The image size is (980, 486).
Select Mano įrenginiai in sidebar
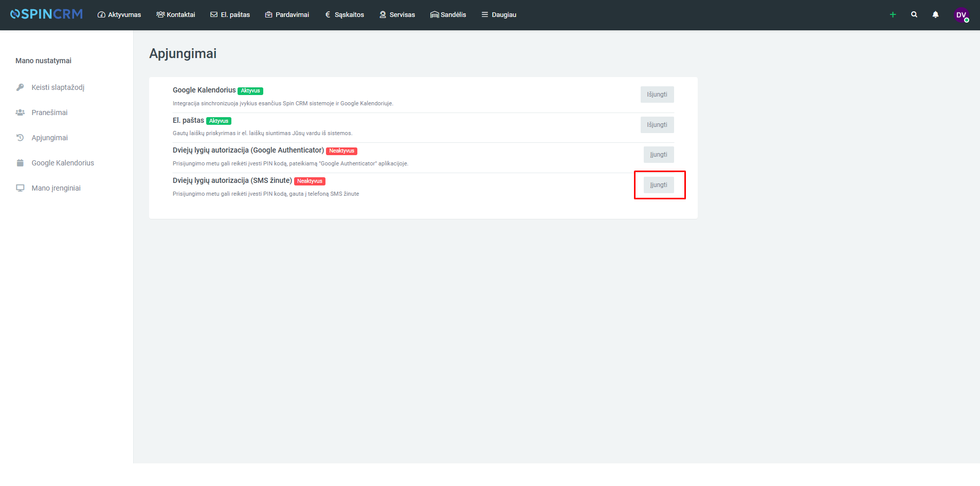coord(56,188)
